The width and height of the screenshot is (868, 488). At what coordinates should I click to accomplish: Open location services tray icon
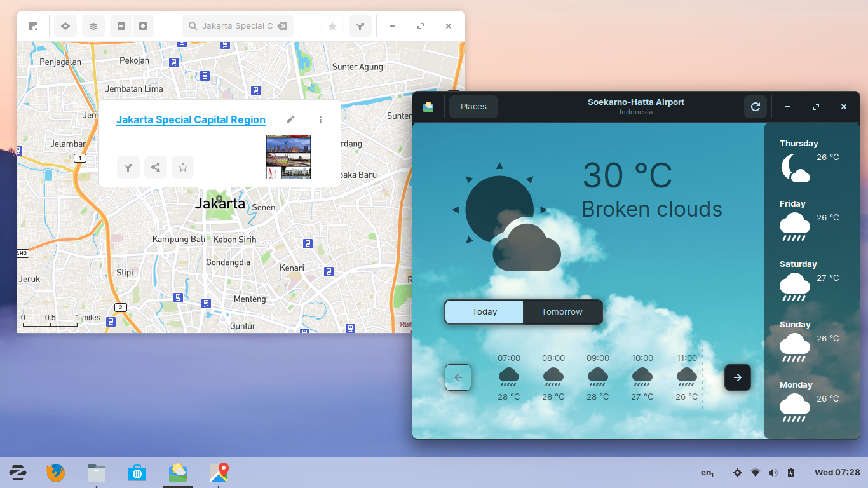coord(737,473)
